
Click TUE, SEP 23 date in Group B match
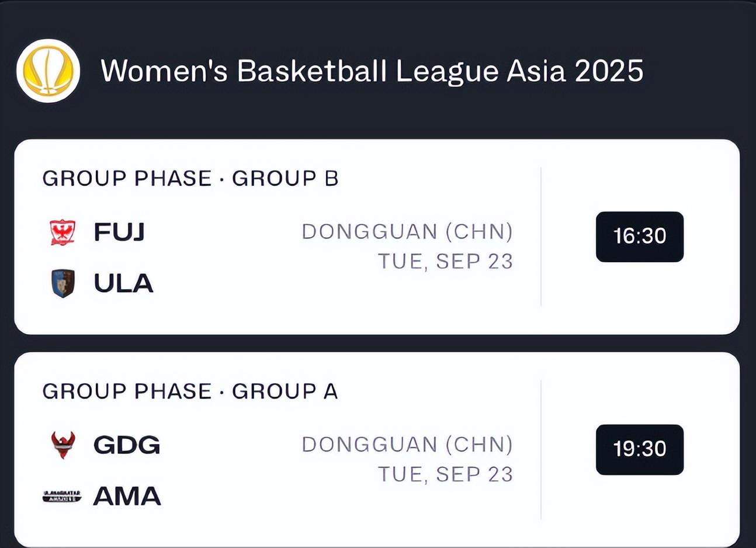tap(445, 261)
